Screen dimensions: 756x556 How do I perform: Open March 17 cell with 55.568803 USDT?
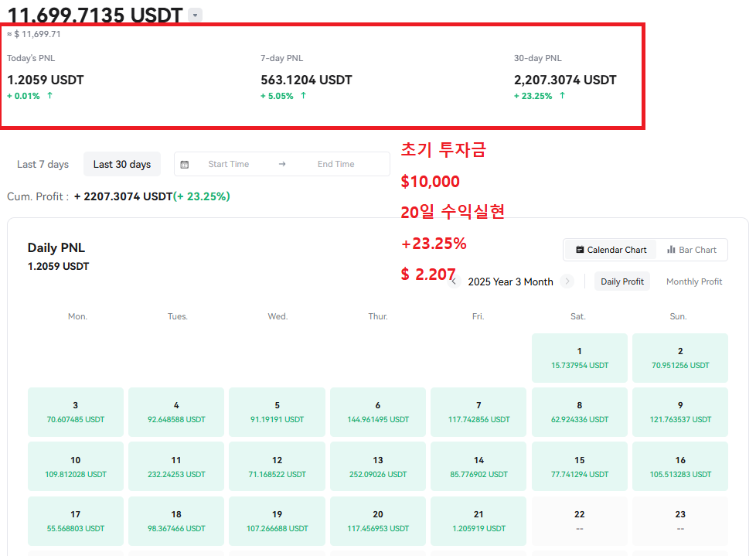pos(76,521)
